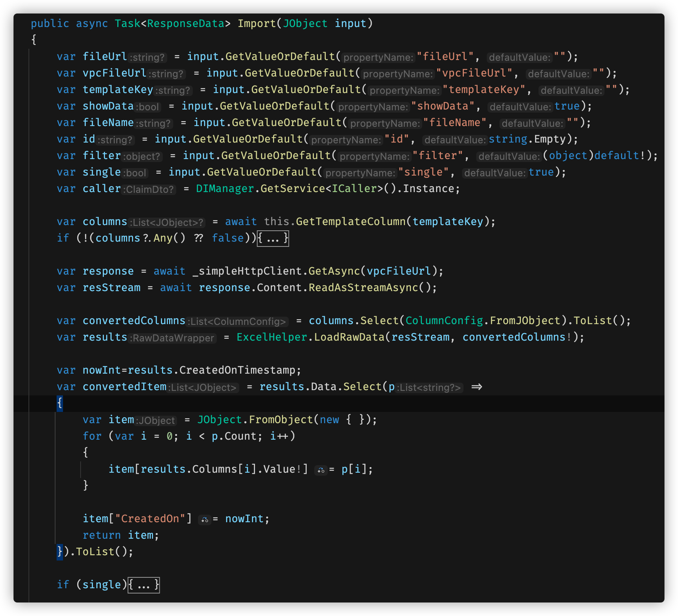This screenshot has width=678, height=616.
Task: Click the "id" string literal
Action: click(x=397, y=139)
